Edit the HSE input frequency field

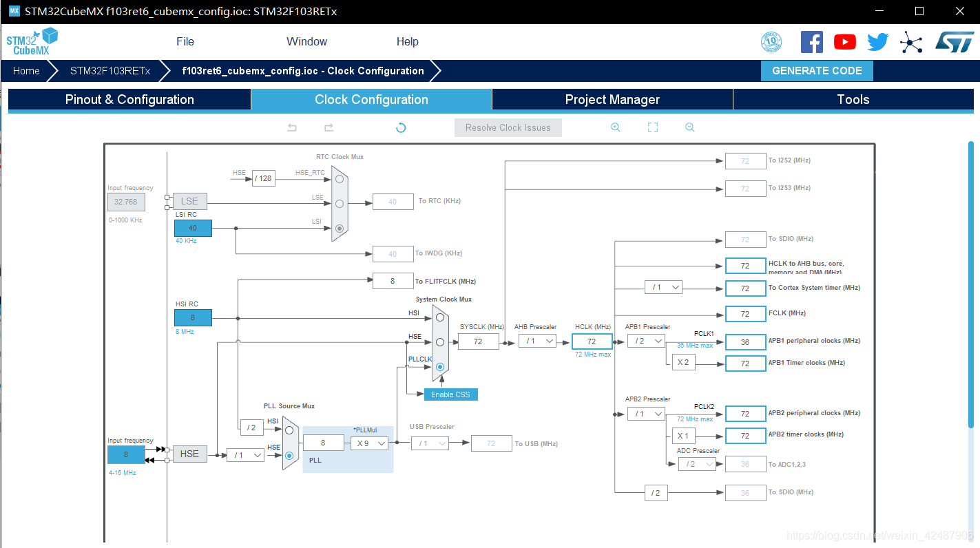pos(126,454)
